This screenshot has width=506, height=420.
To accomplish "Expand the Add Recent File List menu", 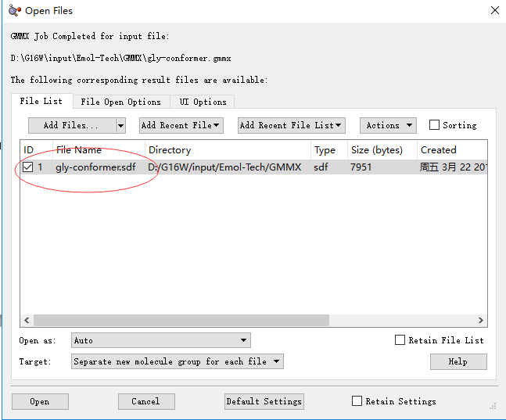I will pyautogui.click(x=291, y=125).
